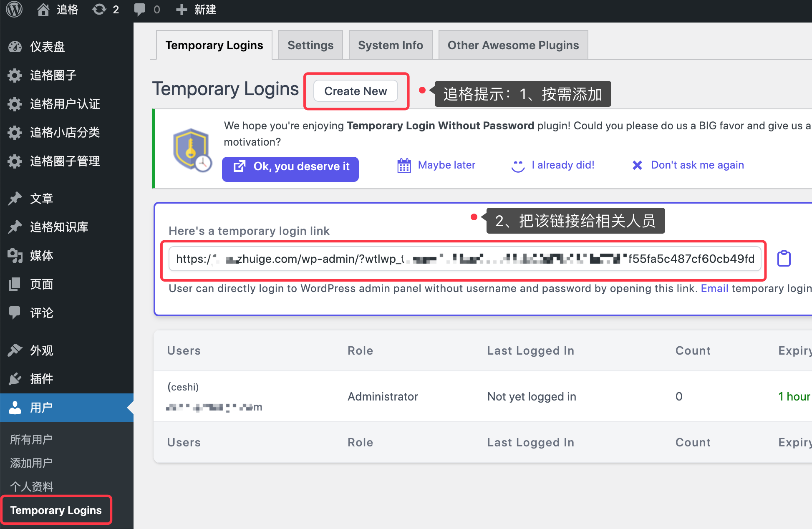Screen dimensions: 812x529
Task: Click the I already did! link
Action: click(563, 165)
